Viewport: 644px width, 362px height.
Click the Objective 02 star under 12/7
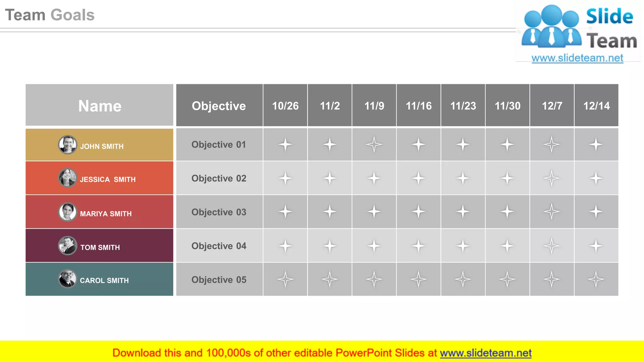552,178
